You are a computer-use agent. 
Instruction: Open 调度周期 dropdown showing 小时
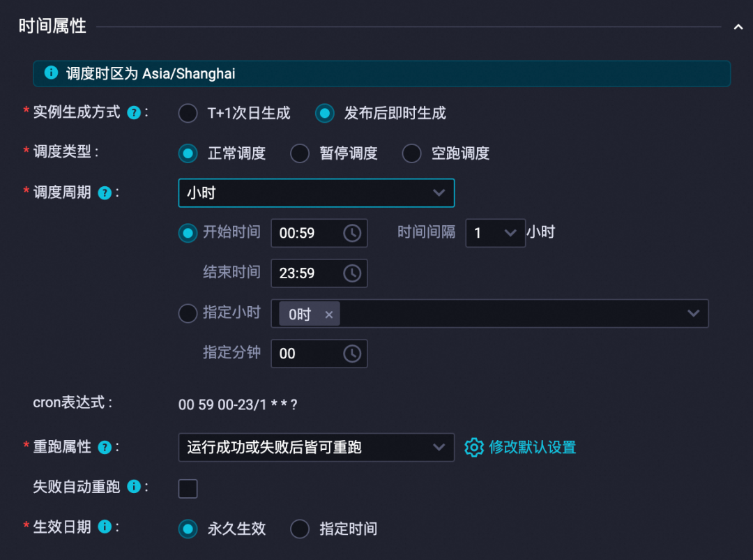coord(316,193)
